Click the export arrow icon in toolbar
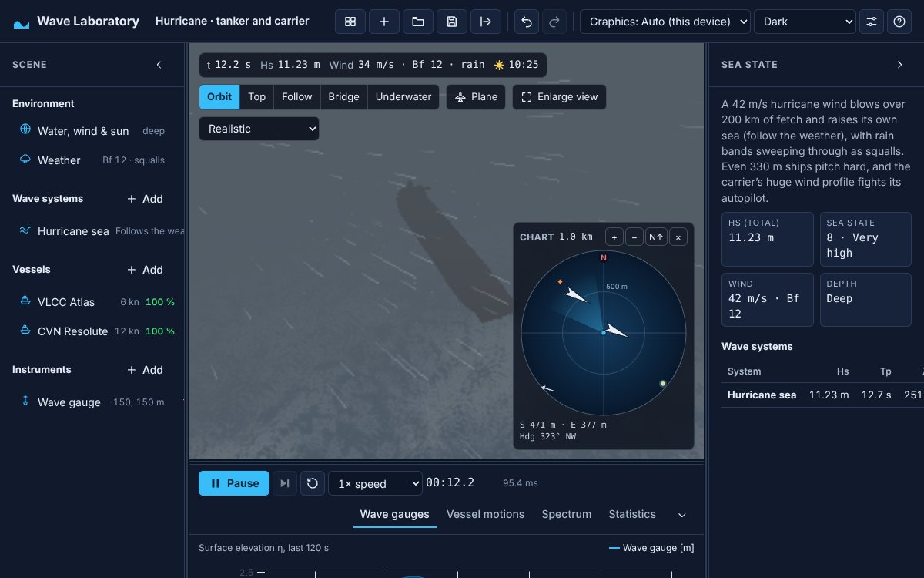The height and width of the screenshot is (578, 924). pos(486,22)
